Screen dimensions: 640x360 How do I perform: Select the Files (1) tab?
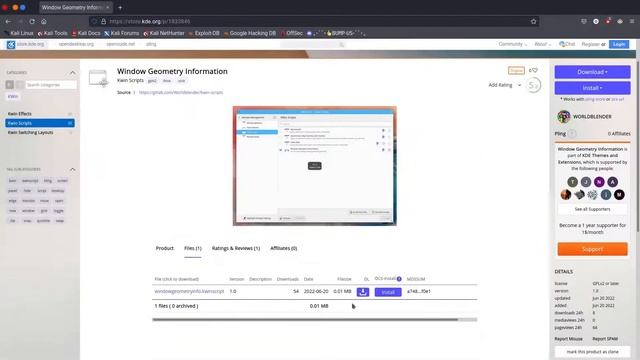[x=193, y=248]
